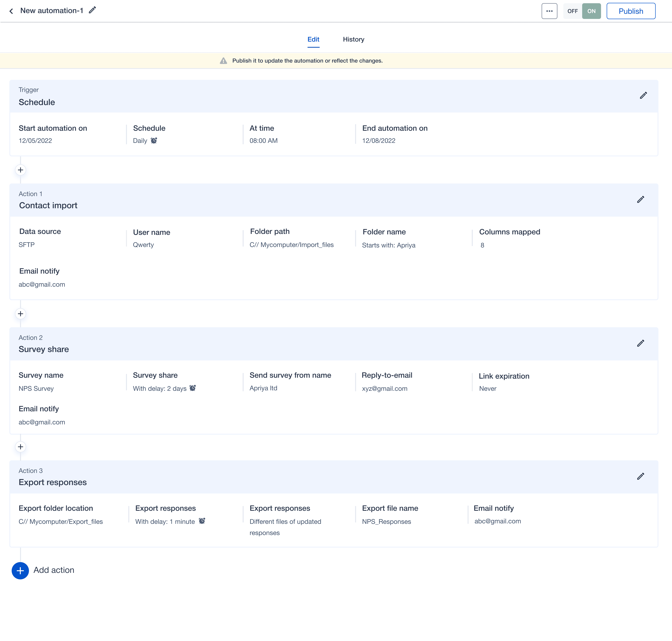Rename automation using title pencil icon
The height and width of the screenshot is (641, 672).
tap(92, 10)
